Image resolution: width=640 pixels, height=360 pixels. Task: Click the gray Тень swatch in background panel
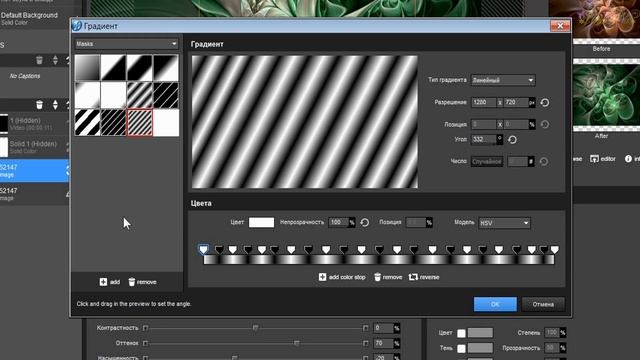point(480,348)
